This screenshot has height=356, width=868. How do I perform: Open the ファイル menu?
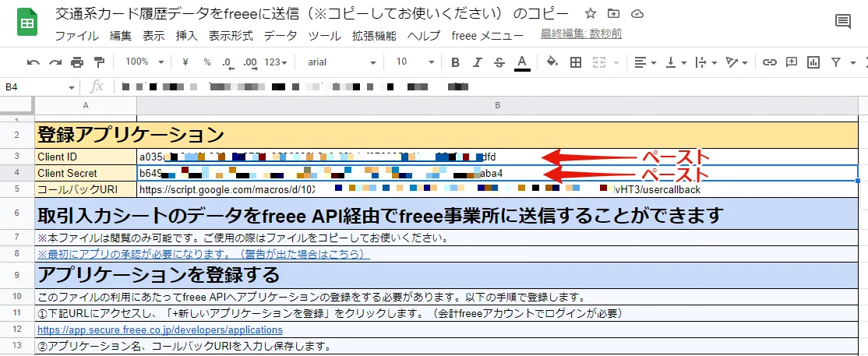tap(76, 36)
